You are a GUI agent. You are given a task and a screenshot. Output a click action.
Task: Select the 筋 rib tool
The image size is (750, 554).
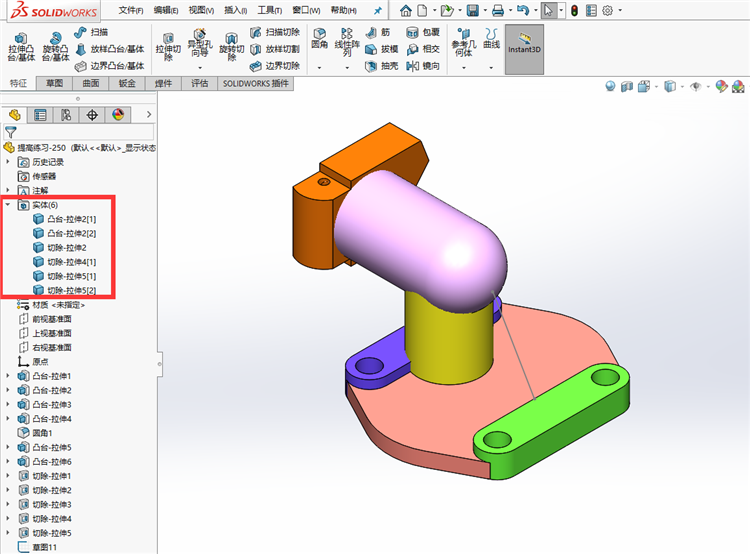pos(378,32)
